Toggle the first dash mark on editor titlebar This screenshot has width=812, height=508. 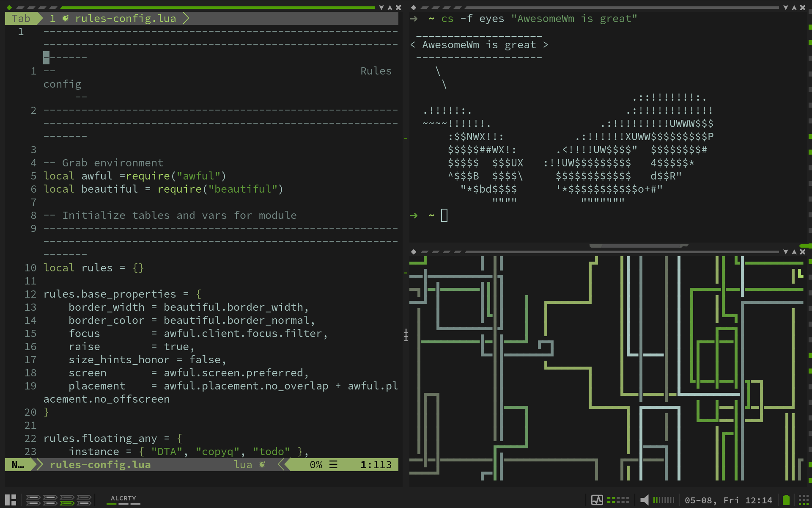click(x=20, y=8)
